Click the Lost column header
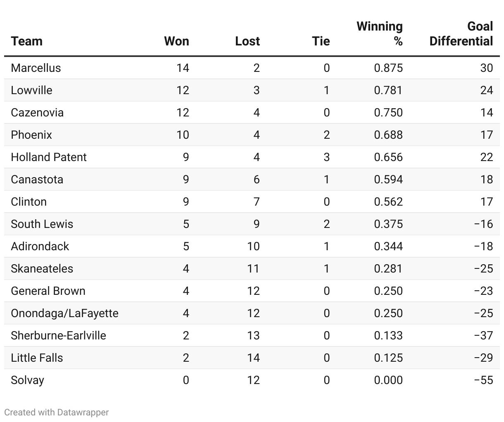The width and height of the screenshot is (504, 422). pos(247,41)
